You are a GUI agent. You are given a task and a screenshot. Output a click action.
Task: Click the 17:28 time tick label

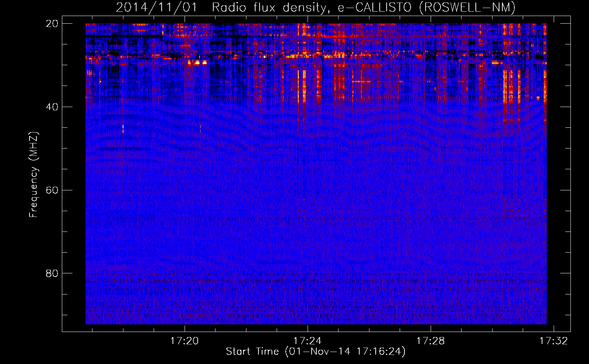tap(431, 341)
